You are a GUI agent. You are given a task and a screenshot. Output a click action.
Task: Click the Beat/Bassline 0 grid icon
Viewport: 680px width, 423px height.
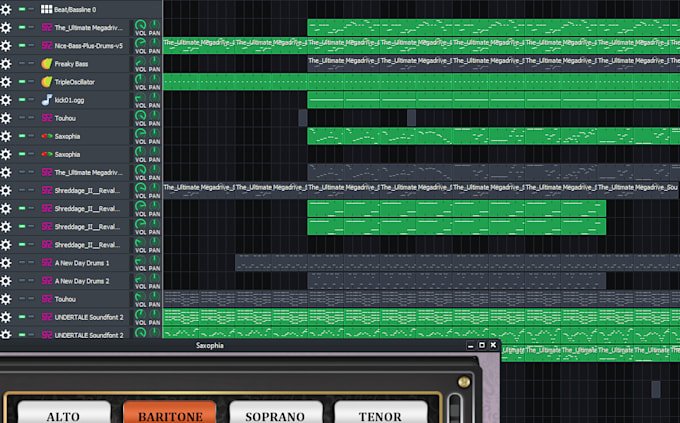click(x=46, y=9)
